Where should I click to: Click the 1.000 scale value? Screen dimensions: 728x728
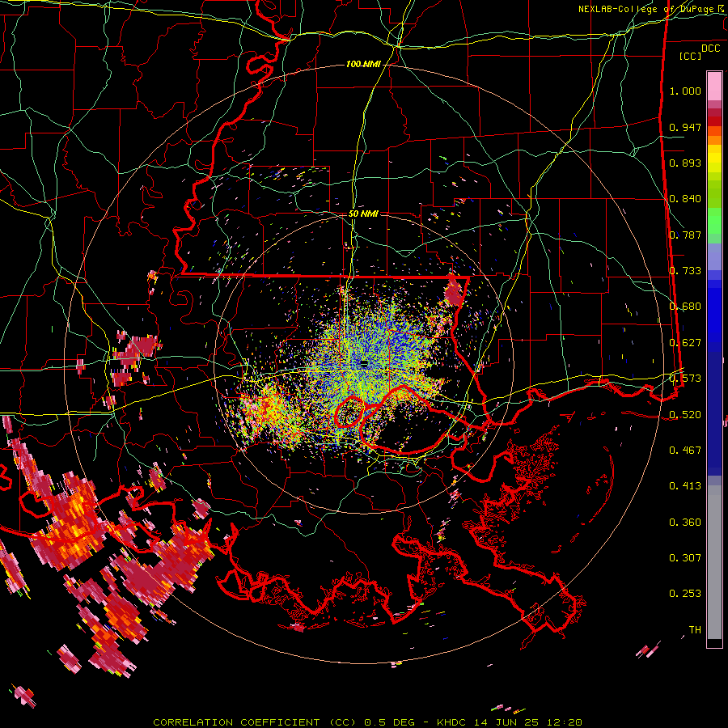point(685,91)
